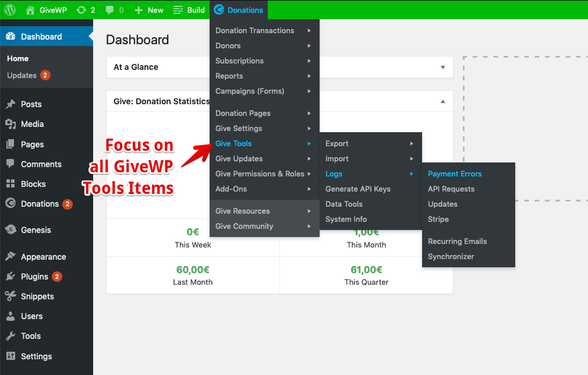
Task: Click the Give logo icon beside Donations in admin bar
Action: (219, 10)
